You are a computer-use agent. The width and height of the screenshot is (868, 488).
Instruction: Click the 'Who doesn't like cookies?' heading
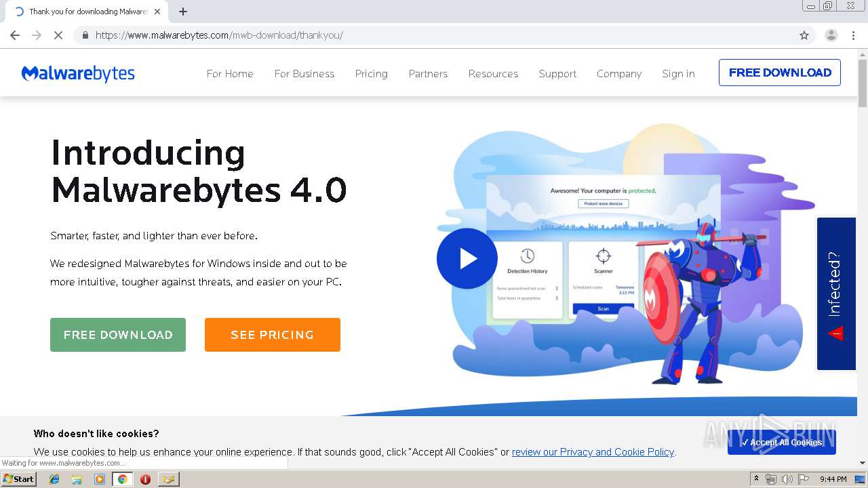click(96, 434)
